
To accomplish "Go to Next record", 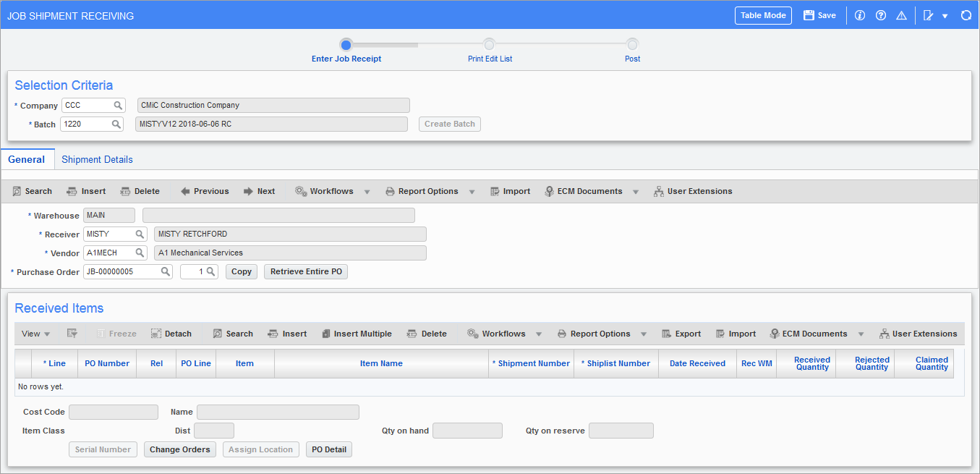I will click(x=259, y=191).
